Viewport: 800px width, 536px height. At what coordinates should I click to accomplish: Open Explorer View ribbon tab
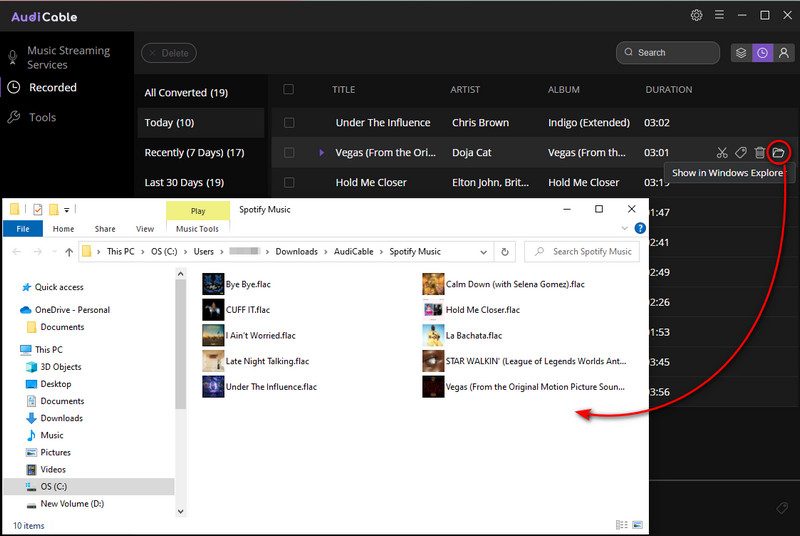point(145,229)
